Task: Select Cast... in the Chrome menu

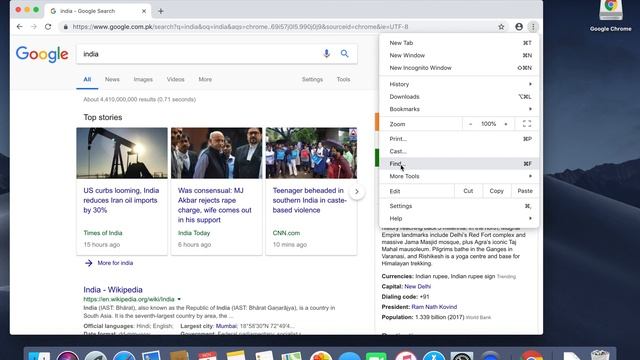Action: point(459,151)
